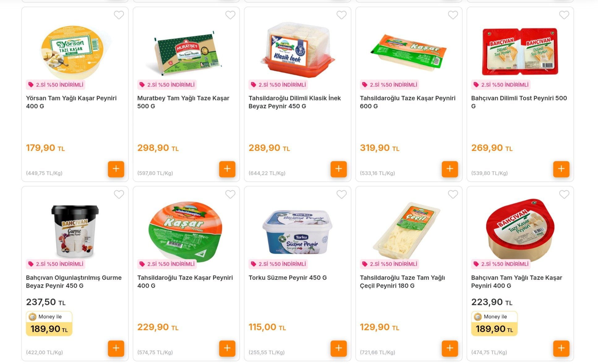The width and height of the screenshot is (598, 364).
Task: Add Muratbey Taze Kaşar 500 G to cart
Action: 227,169
